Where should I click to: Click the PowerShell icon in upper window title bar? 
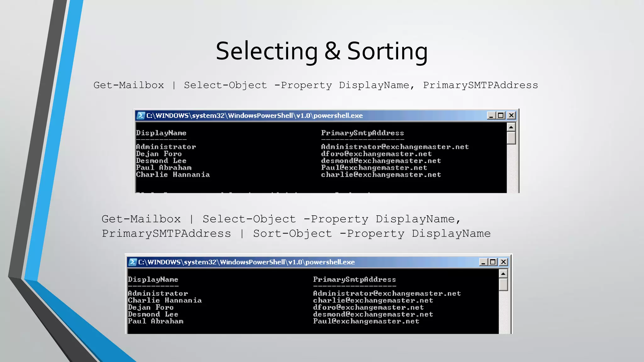[x=141, y=116]
